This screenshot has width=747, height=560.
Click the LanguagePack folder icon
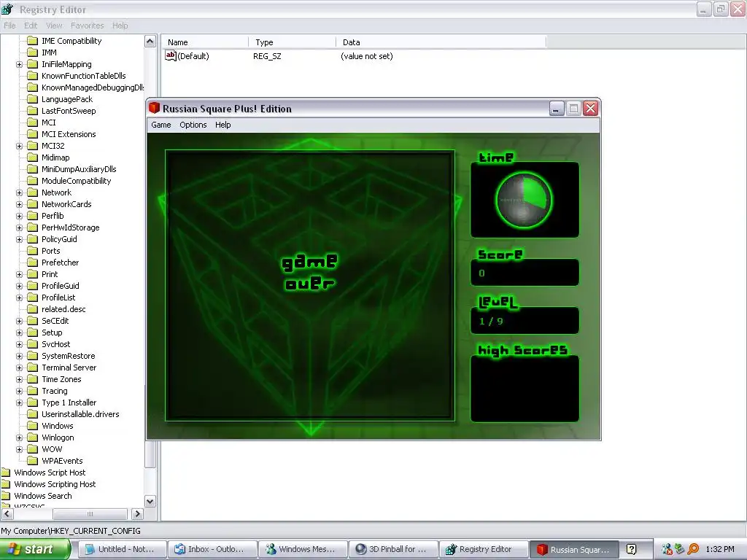(x=32, y=99)
